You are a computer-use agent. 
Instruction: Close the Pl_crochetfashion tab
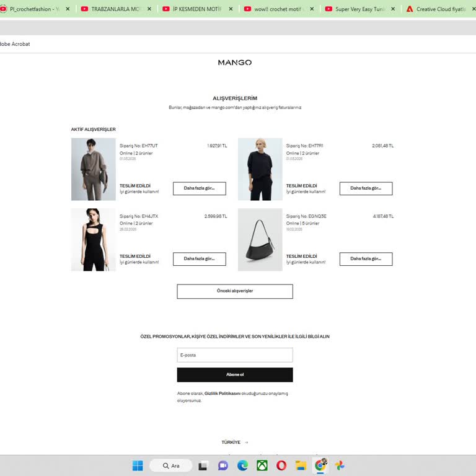pyautogui.click(x=68, y=9)
